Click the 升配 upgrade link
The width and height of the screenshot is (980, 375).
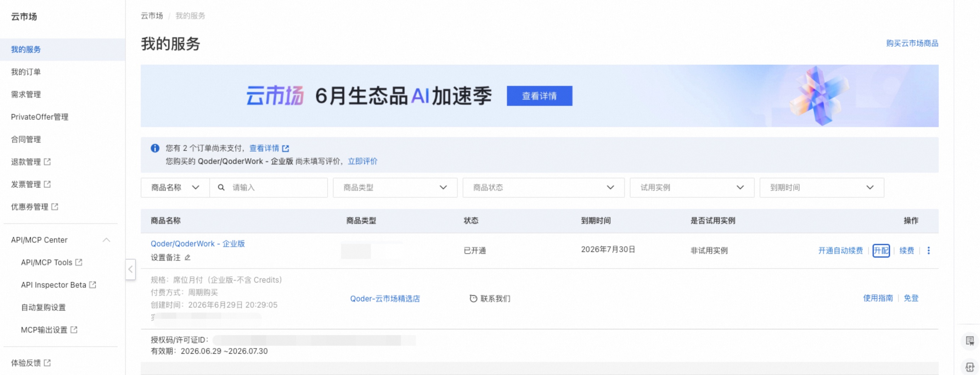(881, 251)
